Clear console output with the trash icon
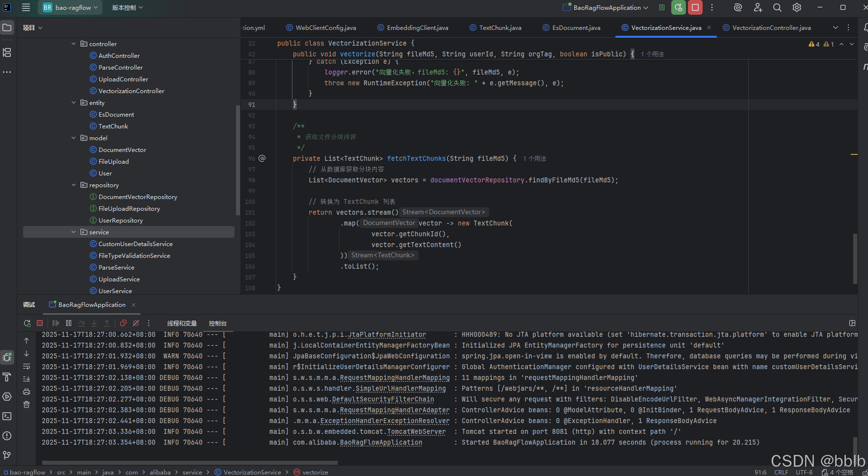Image resolution: width=868 pixels, height=476 pixels. (x=26, y=404)
